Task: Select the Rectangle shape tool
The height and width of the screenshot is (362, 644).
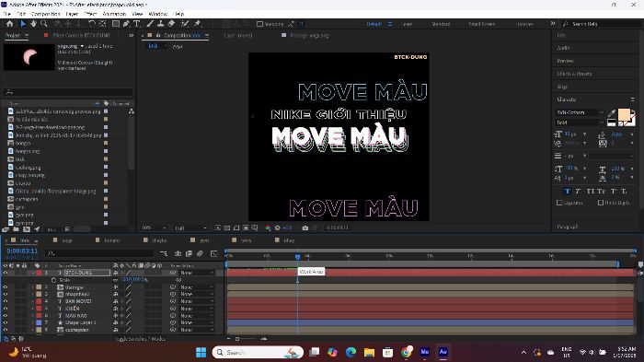Action: pos(116,24)
